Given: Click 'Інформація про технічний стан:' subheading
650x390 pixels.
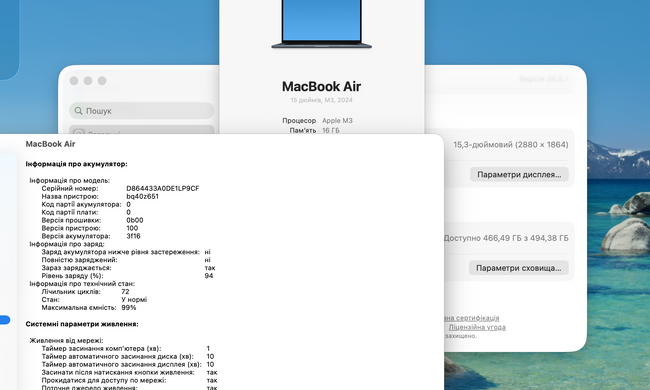Looking at the screenshot, I should point(82,283).
